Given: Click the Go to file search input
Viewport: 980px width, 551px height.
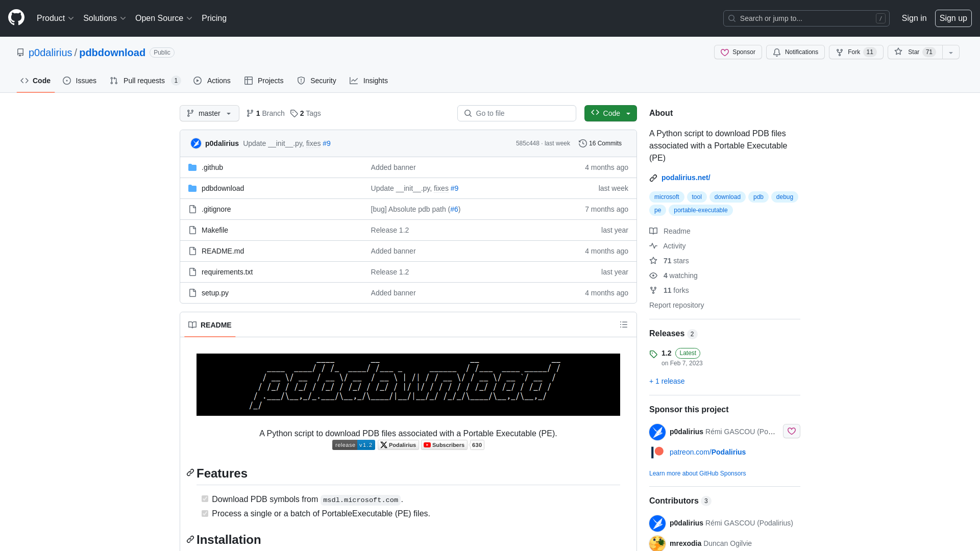Looking at the screenshot, I should [x=517, y=113].
